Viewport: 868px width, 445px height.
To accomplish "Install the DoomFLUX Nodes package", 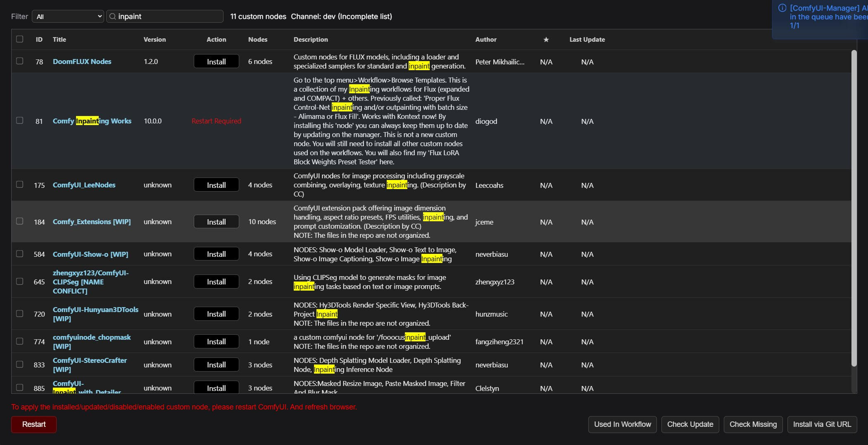I will click(x=216, y=62).
